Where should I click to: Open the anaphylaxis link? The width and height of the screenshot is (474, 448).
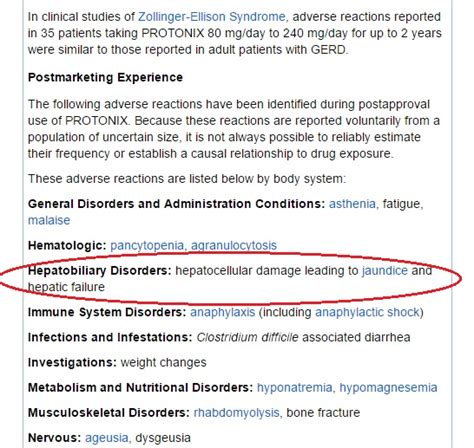pyautogui.click(x=223, y=312)
